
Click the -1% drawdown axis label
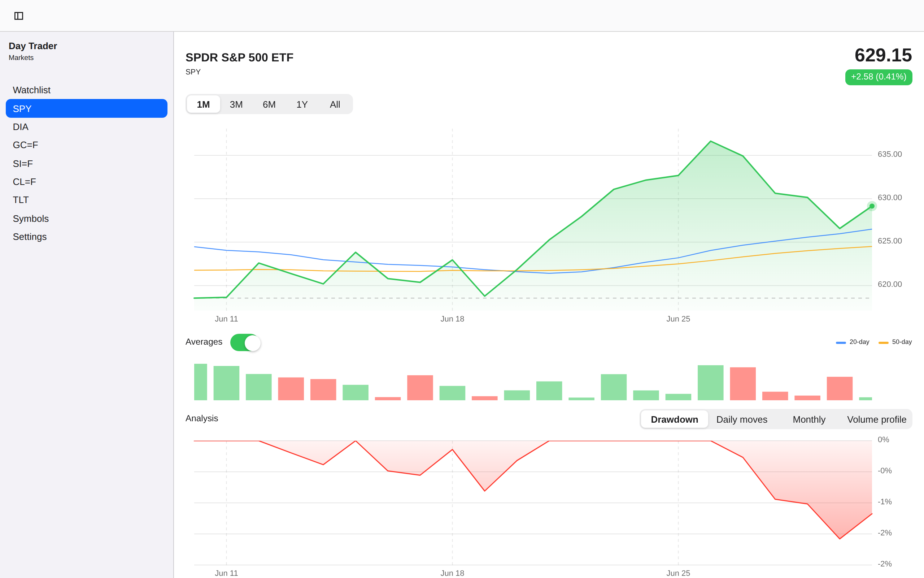pyautogui.click(x=884, y=502)
